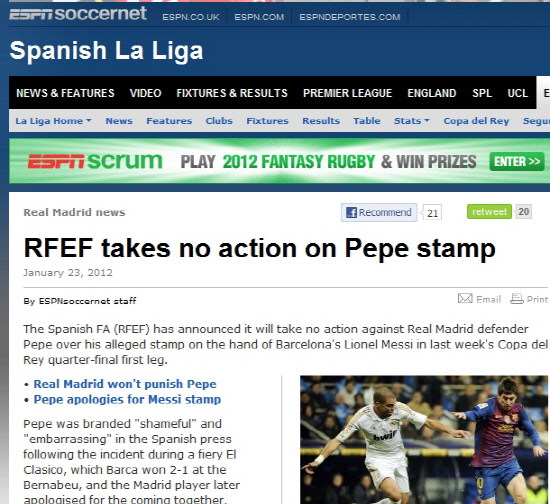Click the green ENTER button in rugby banner
The height and width of the screenshot is (504, 550).
click(x=517, y=162)
